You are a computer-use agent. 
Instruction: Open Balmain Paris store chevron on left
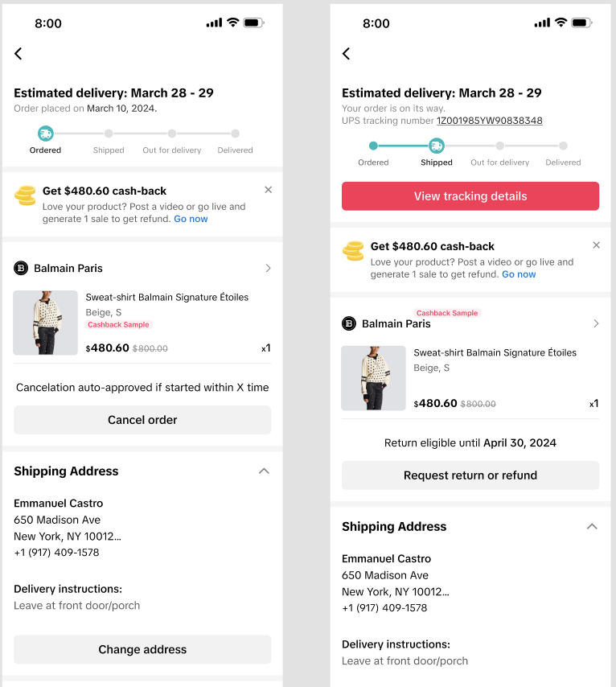coord(268,268)
